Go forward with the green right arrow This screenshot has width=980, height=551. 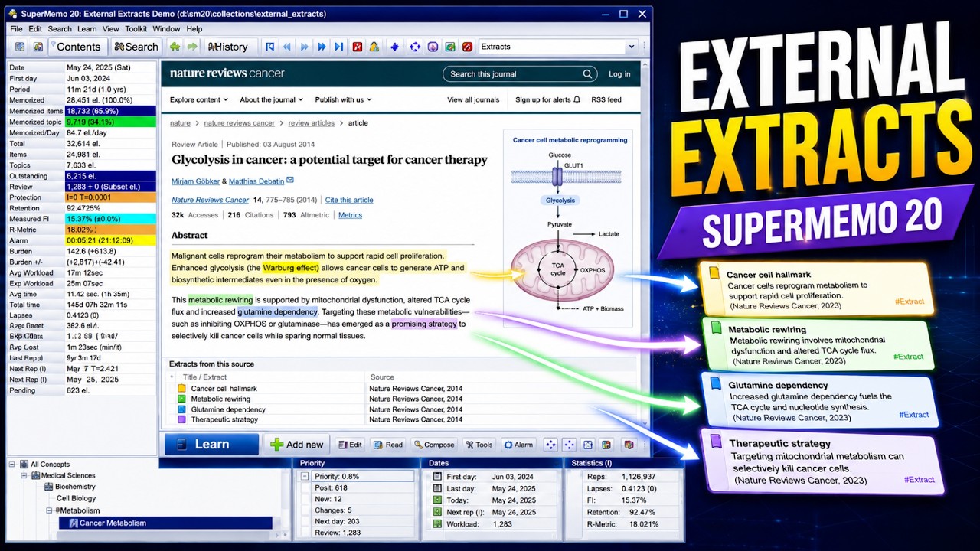192,47
